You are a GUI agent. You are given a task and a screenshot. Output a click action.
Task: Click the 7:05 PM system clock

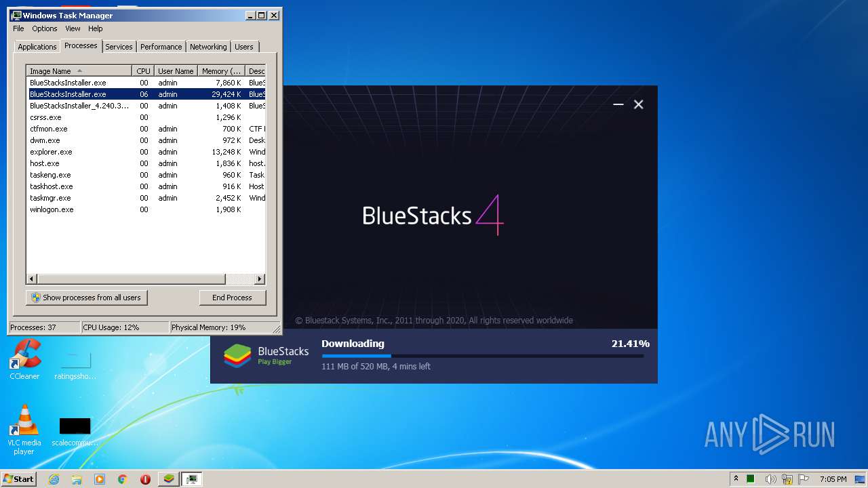[x=833, y=479]
